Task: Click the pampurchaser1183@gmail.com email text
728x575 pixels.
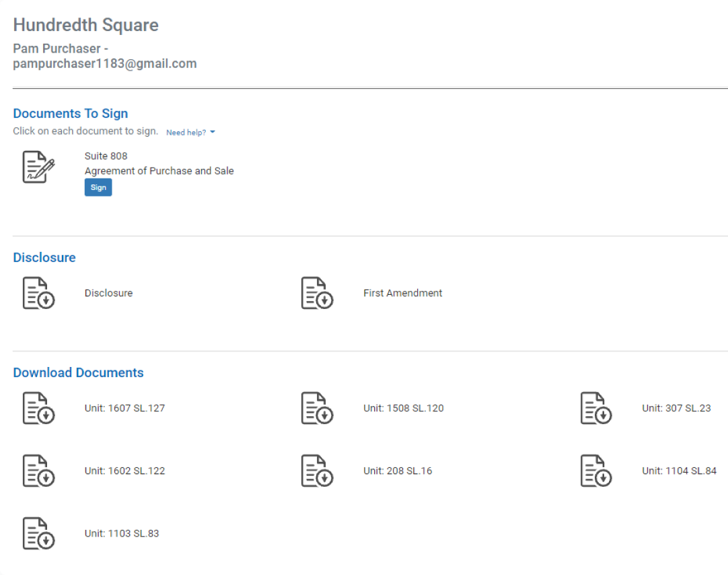Action: (105, 64)
